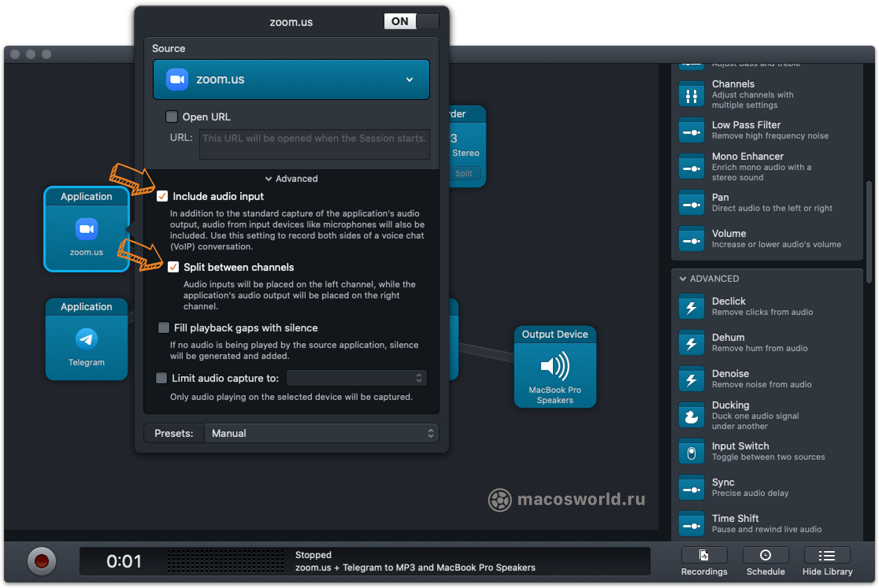
Task: Click the speaker icon in Output Device block
Action: pyautogui.click(x=555, y=366)
